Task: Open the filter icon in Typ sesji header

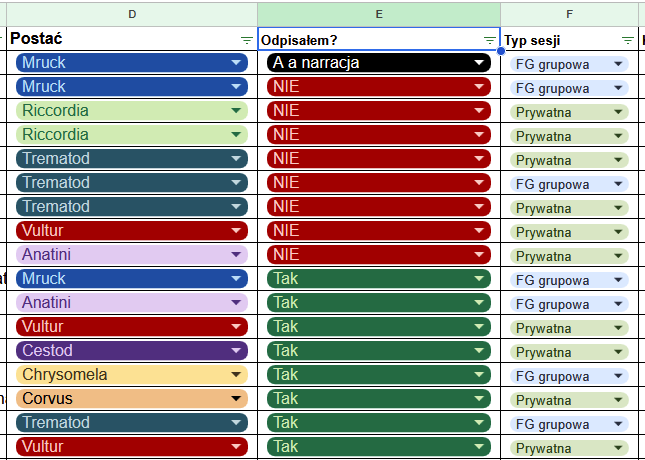Action: coord(627,39)
